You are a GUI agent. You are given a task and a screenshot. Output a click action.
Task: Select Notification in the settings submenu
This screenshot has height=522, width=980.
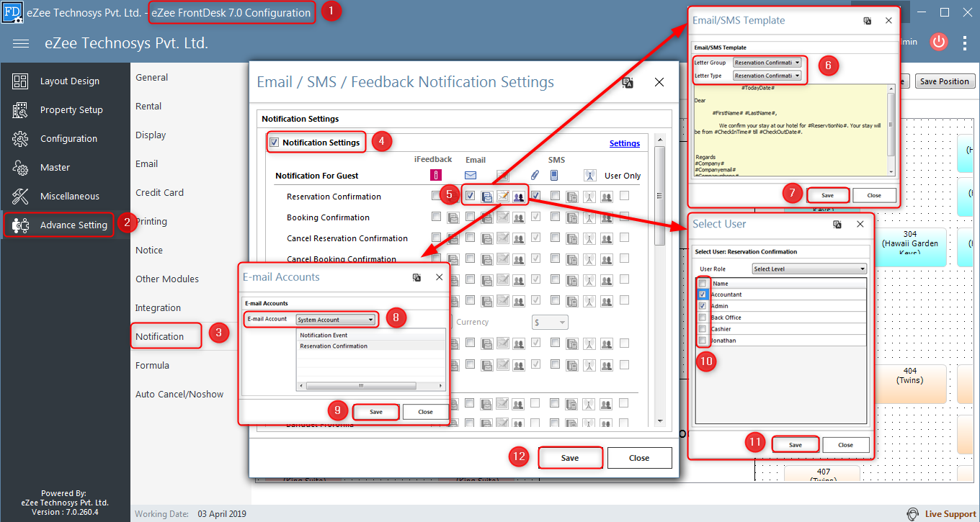click(x=160, y=336)
